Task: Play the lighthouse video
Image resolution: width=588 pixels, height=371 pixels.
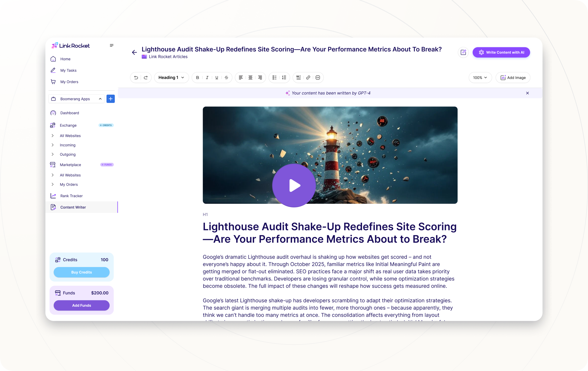Action: click(294, 186)
